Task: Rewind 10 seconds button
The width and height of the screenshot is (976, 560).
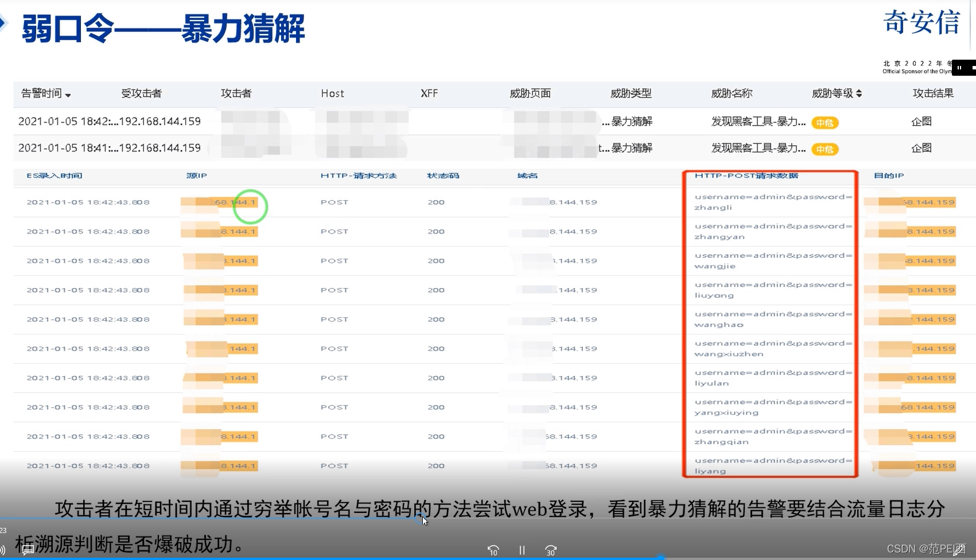Action: [x=493, y=550]
